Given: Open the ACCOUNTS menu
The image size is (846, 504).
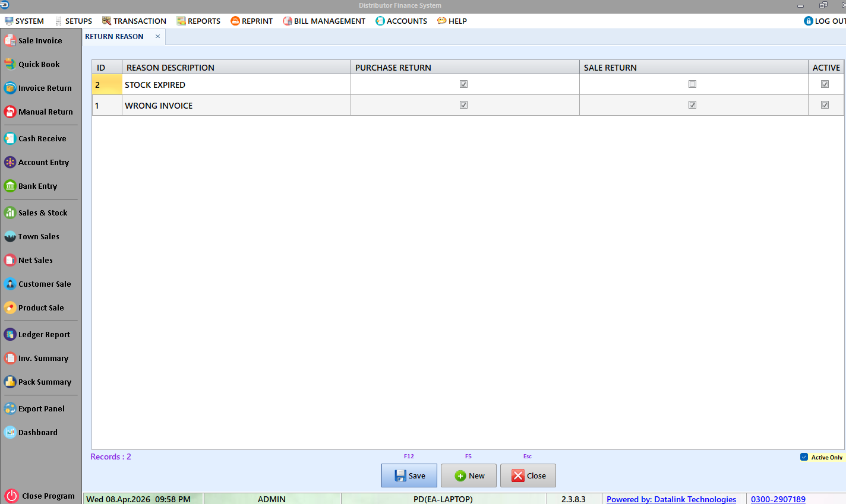Looking at the screenshot, I should click(402, 21).
